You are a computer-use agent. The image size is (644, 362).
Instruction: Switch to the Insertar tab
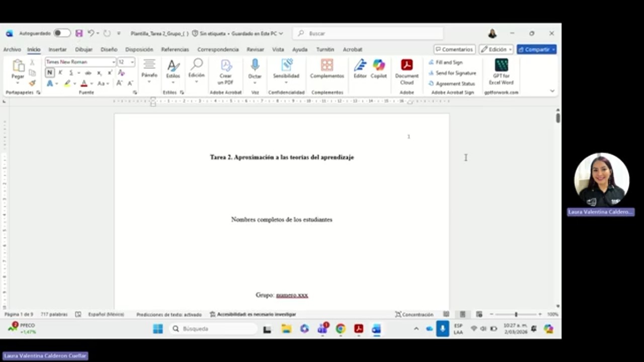click(x=57, y=49)
